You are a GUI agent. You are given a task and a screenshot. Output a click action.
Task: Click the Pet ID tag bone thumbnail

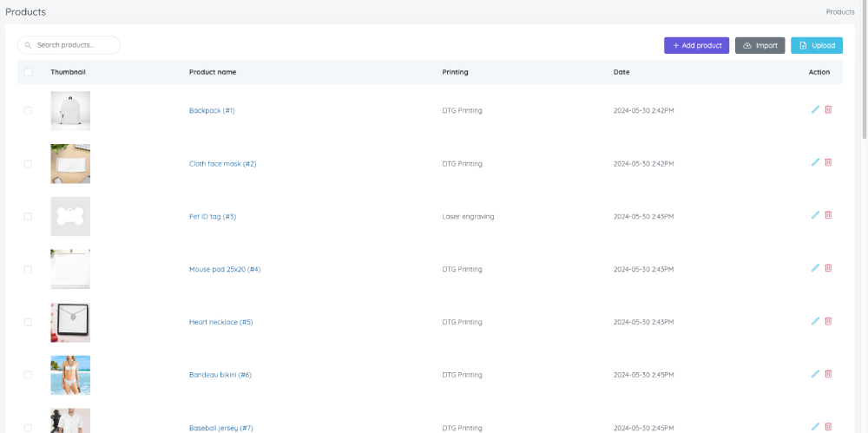click(x=70, y=217)
